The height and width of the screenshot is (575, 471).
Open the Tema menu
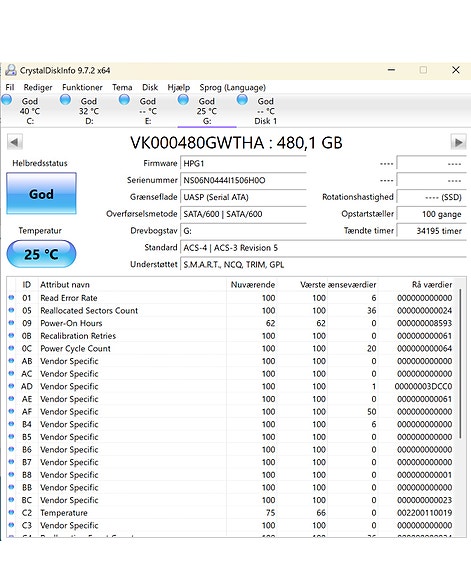click(x=122, y=87)
